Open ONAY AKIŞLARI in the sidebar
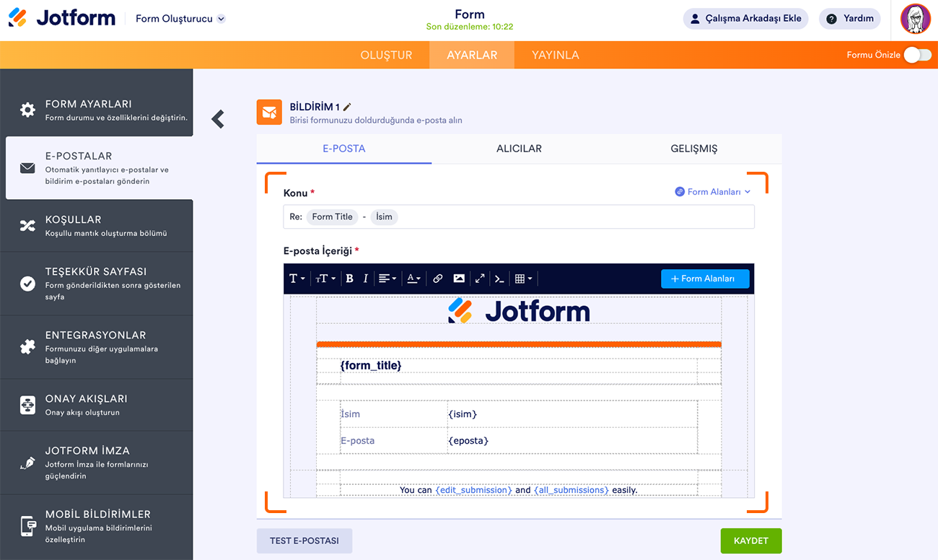 [x=97, y=404]
